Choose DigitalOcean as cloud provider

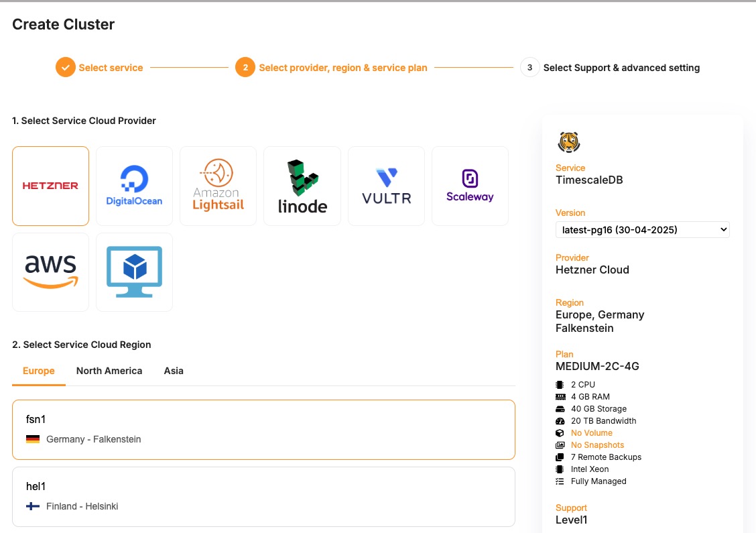pos(134,186)
